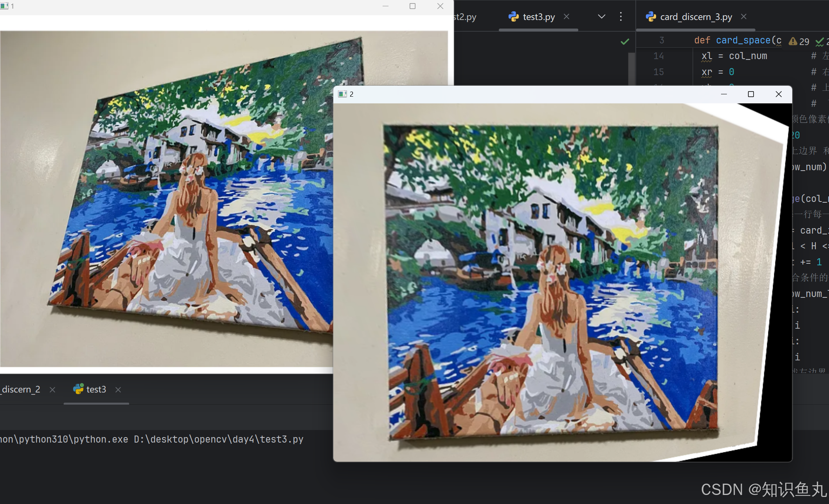
Task: Click image window 1 title bar icon
Action: coord(4,6)
